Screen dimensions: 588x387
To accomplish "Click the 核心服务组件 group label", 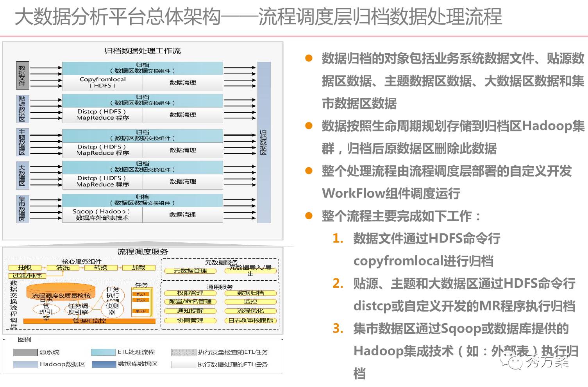I will pos(82,261).
